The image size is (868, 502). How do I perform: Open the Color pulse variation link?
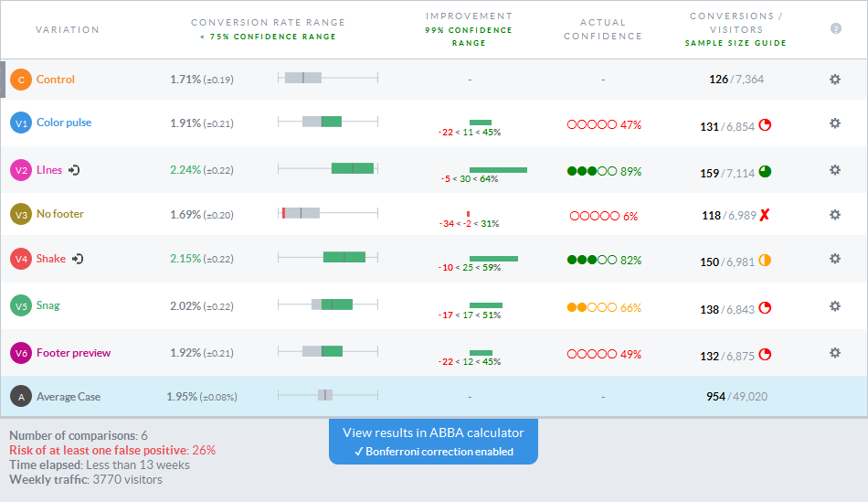pos(64,123)
